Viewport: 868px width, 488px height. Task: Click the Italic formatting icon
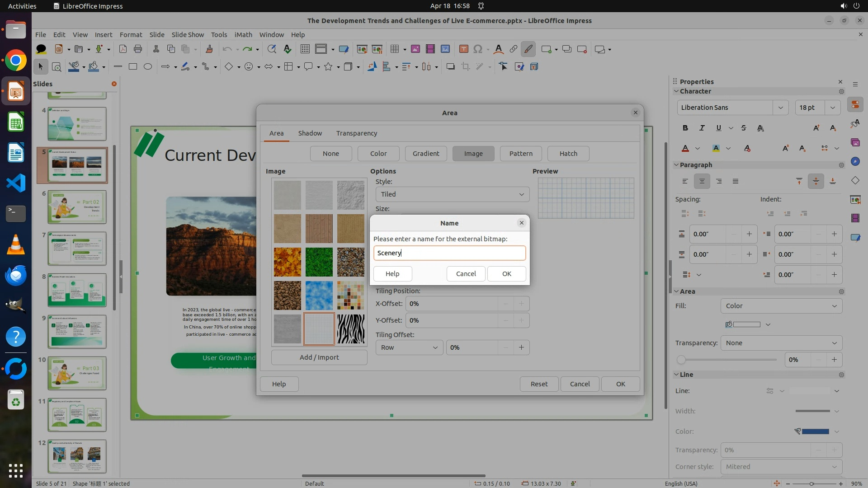702,128
